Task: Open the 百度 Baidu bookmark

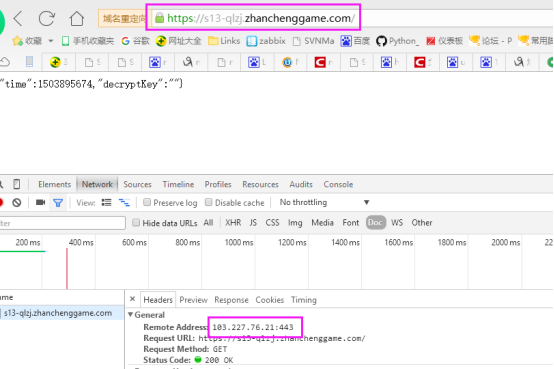Action: (355, 41)
